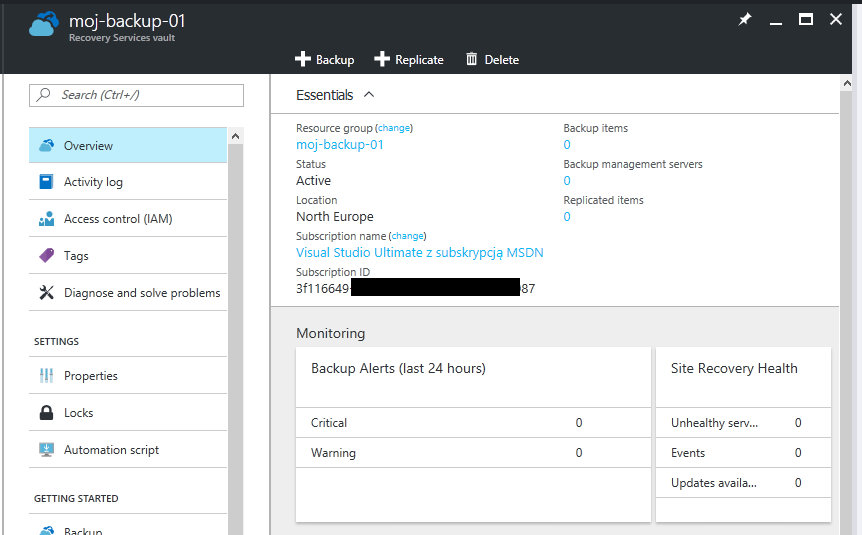Open the Backup item under Getting Started

(x=128, y=527)
